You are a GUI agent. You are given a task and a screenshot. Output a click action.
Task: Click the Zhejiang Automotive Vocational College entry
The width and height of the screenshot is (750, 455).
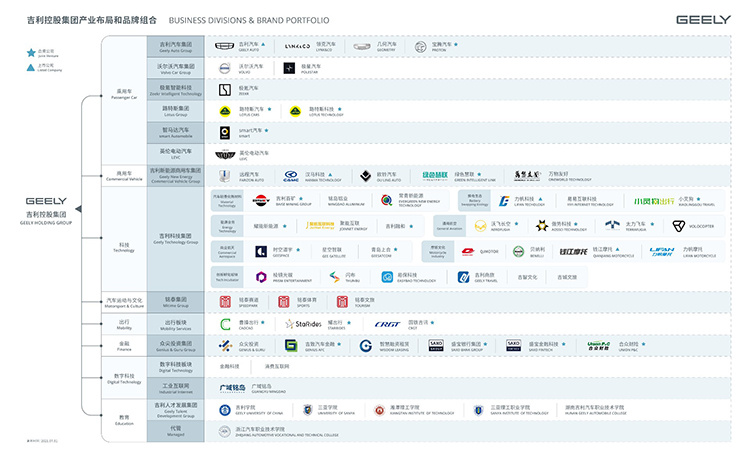(x=278, y=432)
